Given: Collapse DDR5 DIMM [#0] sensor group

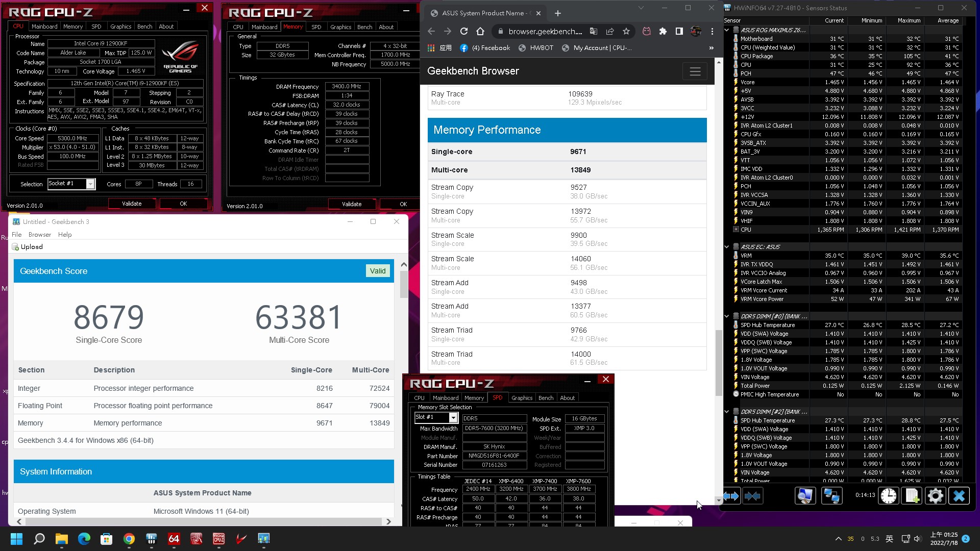Looking at the screenshot, I should point(727,316).
